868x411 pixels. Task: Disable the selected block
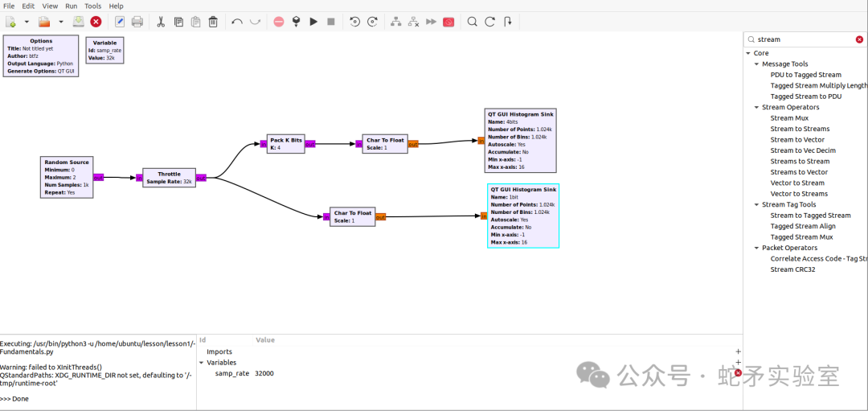(x=414, y=22)
